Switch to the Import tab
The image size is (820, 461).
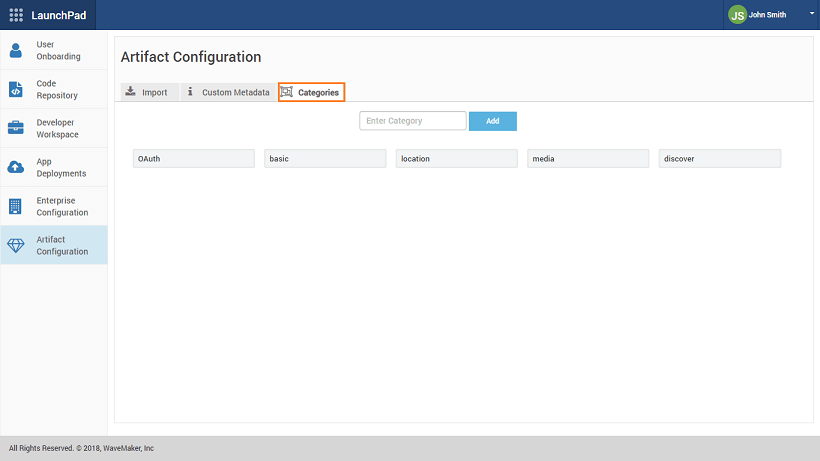[146, 92]
